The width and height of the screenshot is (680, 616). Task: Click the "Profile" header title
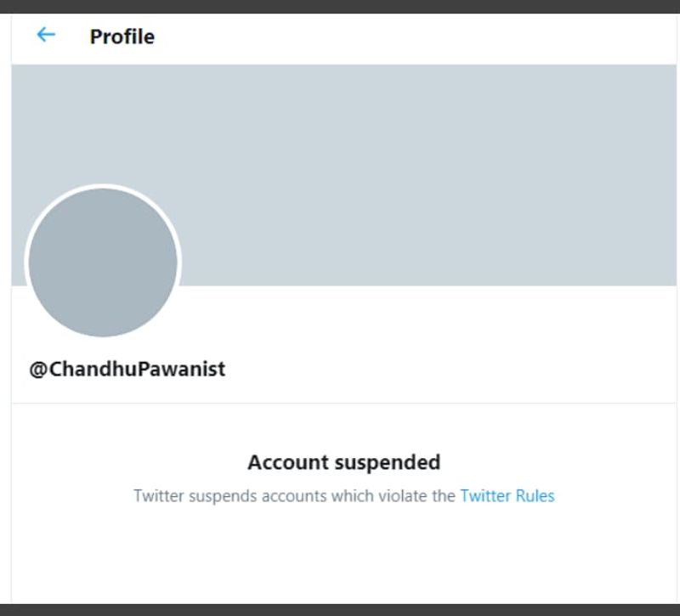coord(122,37)
